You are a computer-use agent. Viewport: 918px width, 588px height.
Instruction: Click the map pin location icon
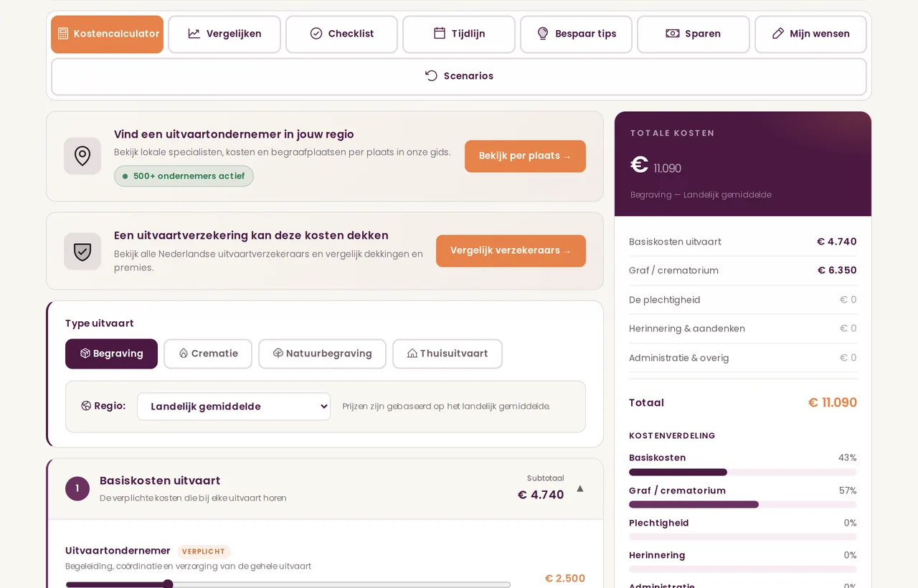[x=82, y=156]
